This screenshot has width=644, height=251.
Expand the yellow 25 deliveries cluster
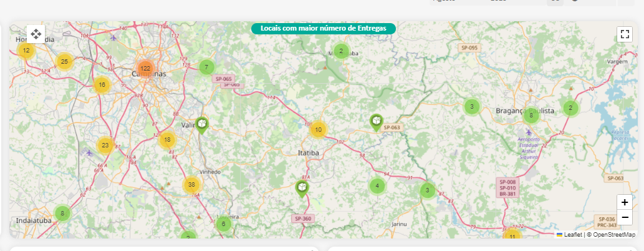64,61
